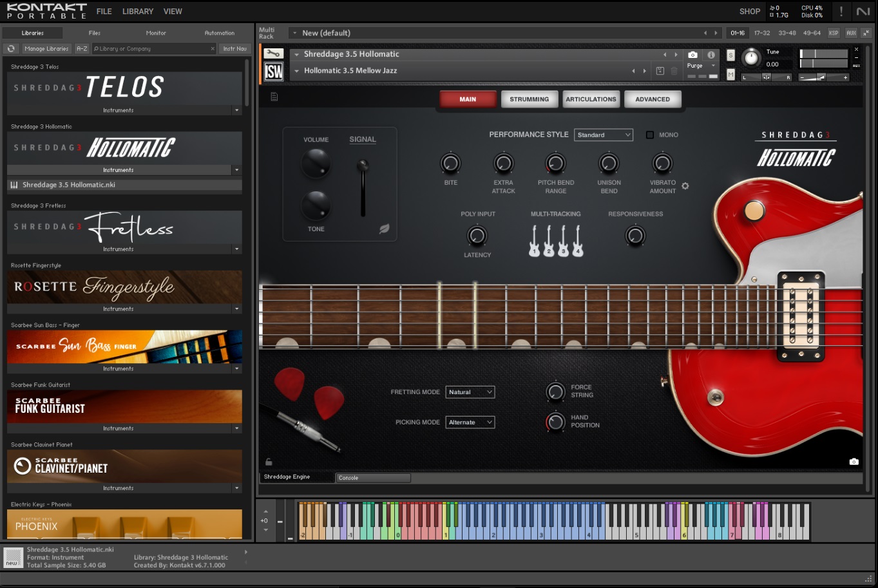Open the Picking Mode dropdown
878x588 pixels.
[x=470, y=422]
